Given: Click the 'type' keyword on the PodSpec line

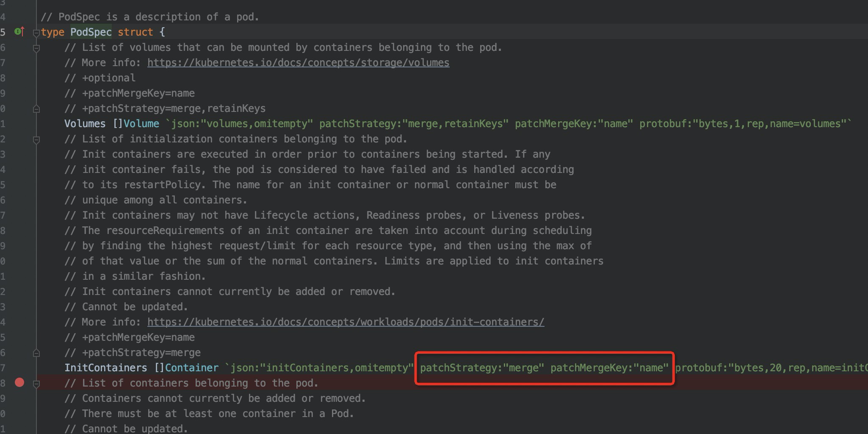Looking at the screenshot, I should coord(53,32).
